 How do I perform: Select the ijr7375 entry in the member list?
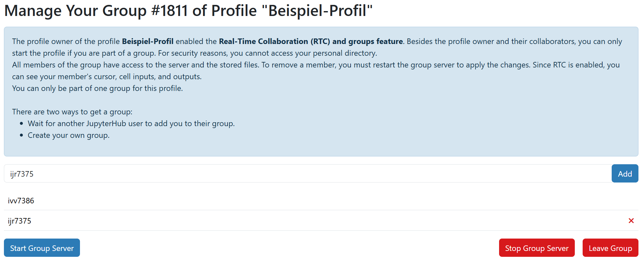click(20, 221)
